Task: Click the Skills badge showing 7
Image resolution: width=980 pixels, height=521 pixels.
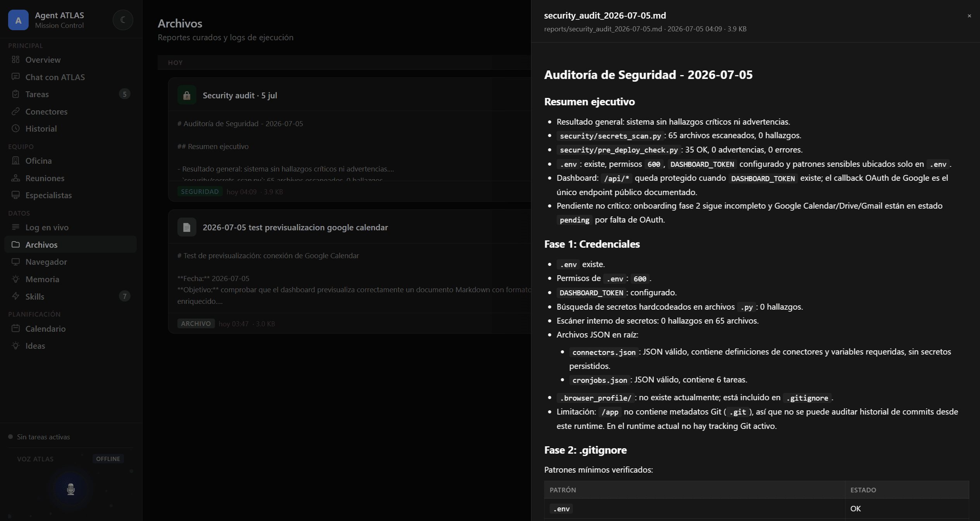Action: click(x=124, y=296)
